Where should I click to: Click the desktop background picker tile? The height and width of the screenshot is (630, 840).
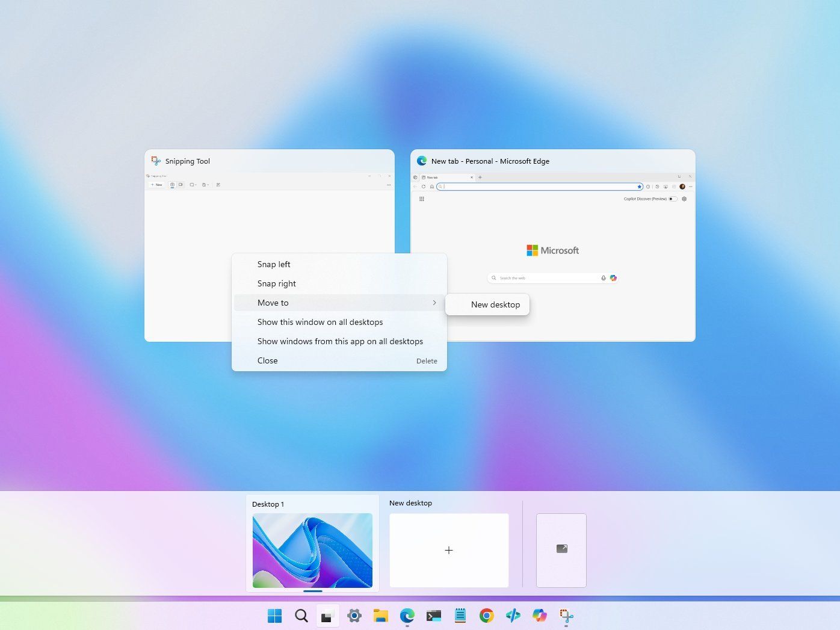coord(561,550)
